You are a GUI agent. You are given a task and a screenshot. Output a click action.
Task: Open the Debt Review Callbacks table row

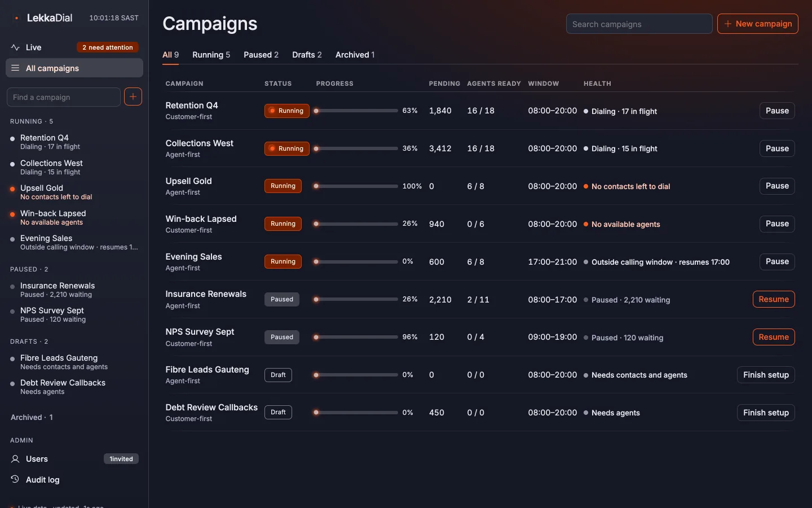480,413
